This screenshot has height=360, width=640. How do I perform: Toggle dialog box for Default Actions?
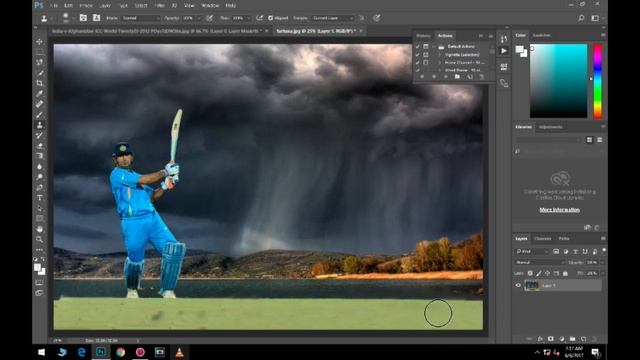[426, 47]
